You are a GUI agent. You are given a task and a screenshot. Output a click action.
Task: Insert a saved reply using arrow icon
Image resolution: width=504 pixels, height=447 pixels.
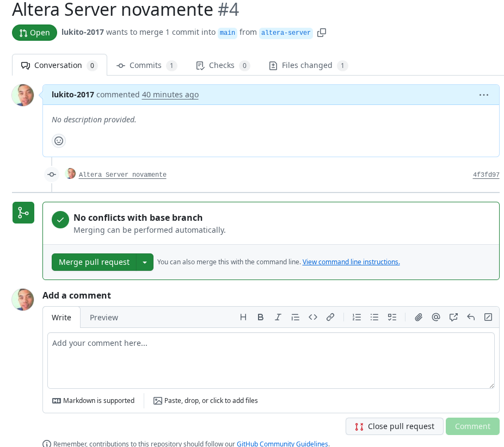(471, 317)
